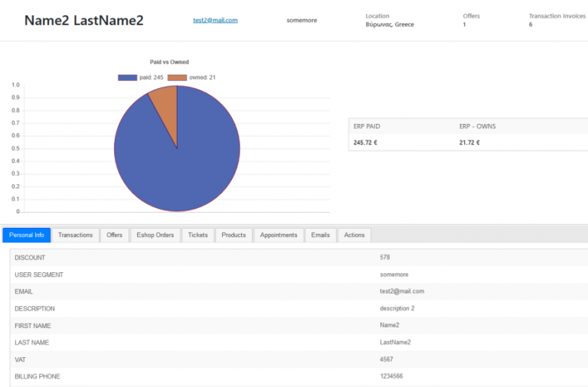Toggle the orange owned legend swatch
The width and height of the screenshot is (588, 387).
[x=177, y=77]
